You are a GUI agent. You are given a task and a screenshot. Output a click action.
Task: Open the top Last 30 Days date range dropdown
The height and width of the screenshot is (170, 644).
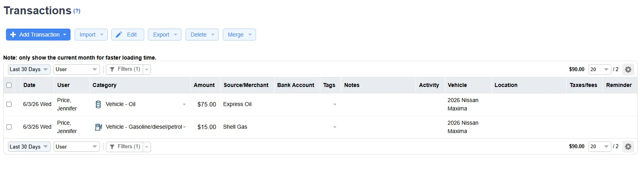29,69
